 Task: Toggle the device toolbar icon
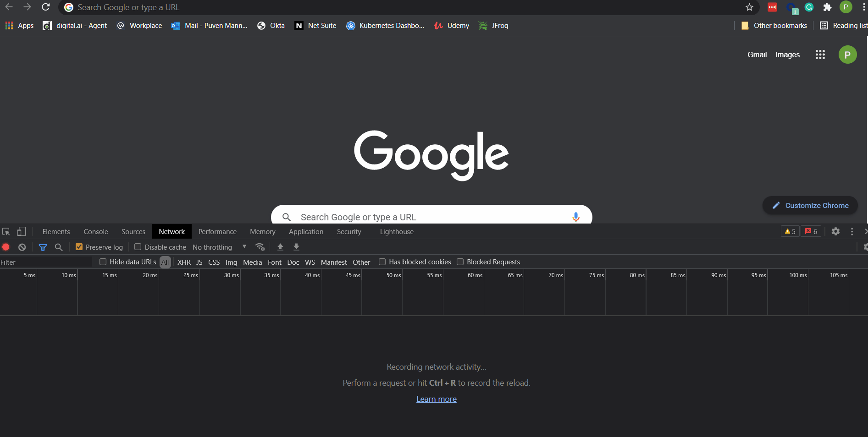(21, 232)
